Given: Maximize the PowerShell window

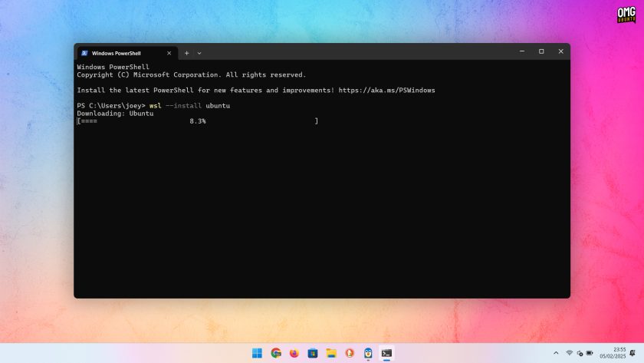Looking at the screenshot, I should [541, 51].
